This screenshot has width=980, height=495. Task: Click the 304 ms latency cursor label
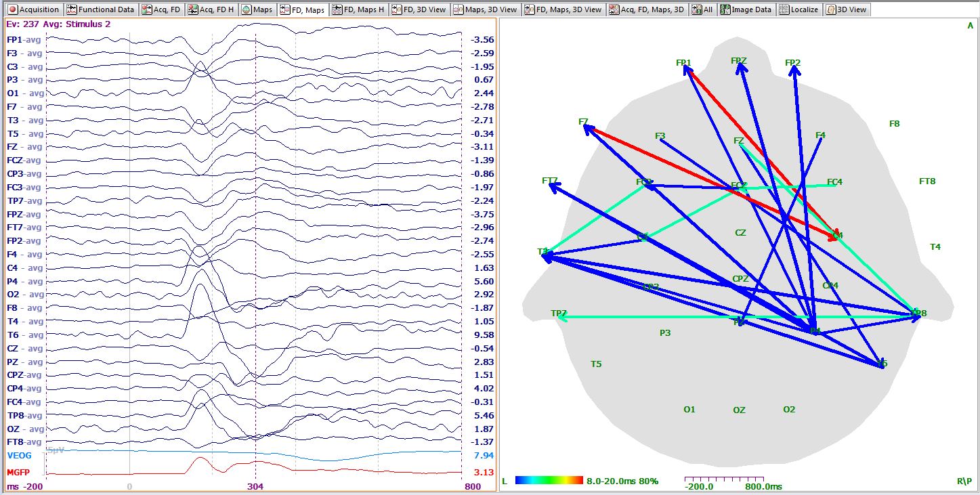pyautogui.click(x=255, y=487)
